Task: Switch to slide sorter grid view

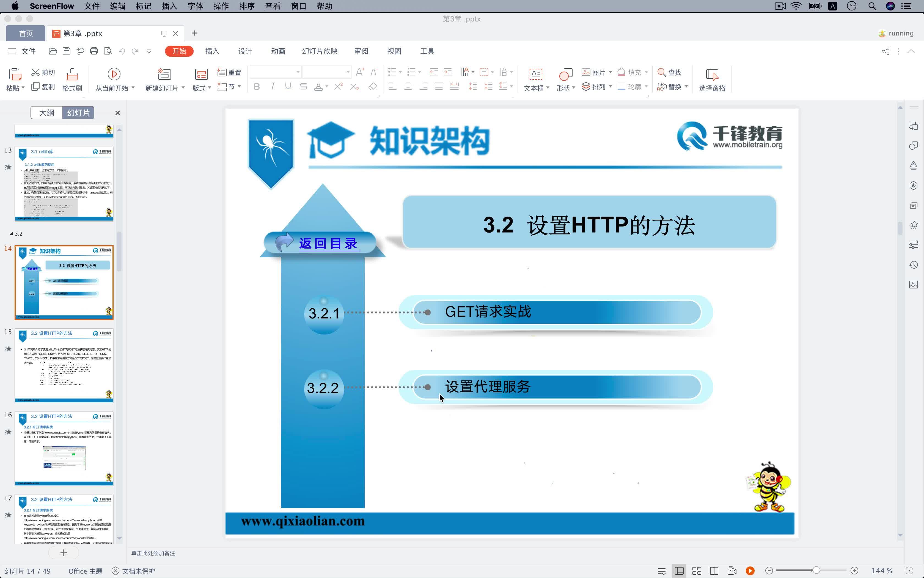Action: pyautogui.click(x=696, y=571)
